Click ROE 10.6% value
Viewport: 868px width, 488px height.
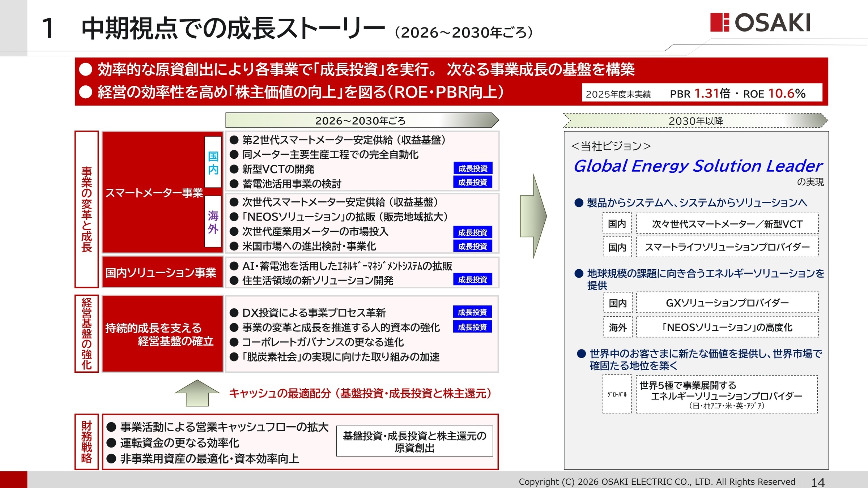coord(774,94)
